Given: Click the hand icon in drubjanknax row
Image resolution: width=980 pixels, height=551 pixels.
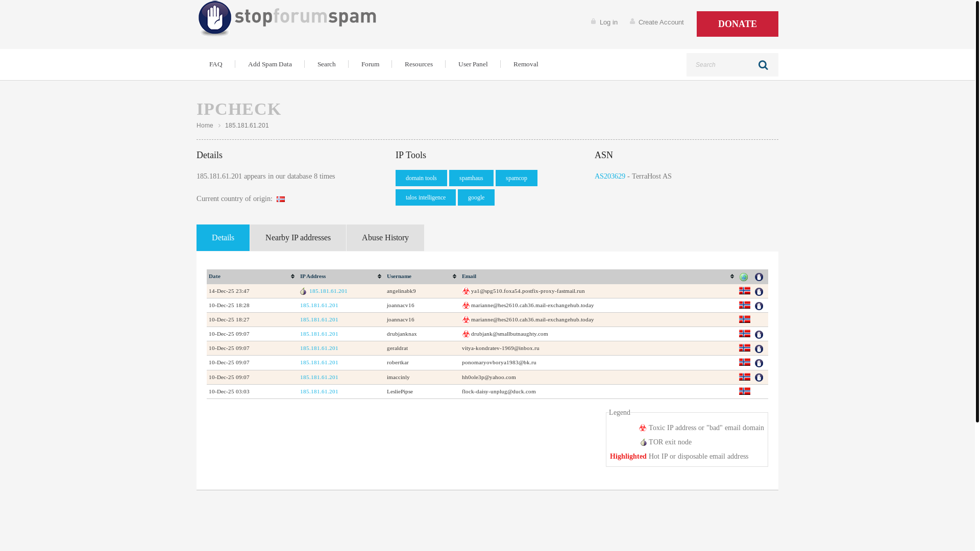Looking at the screenshot, I should click(x=759, y=335).
